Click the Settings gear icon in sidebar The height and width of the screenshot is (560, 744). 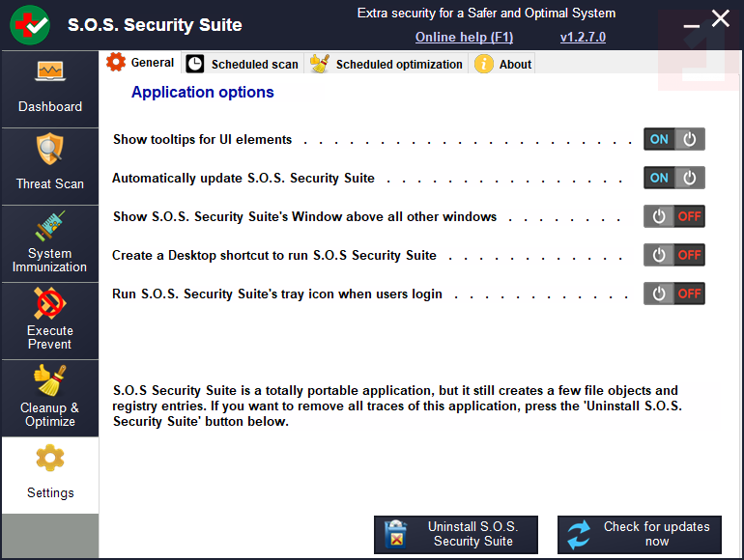[x=50, y=458]
